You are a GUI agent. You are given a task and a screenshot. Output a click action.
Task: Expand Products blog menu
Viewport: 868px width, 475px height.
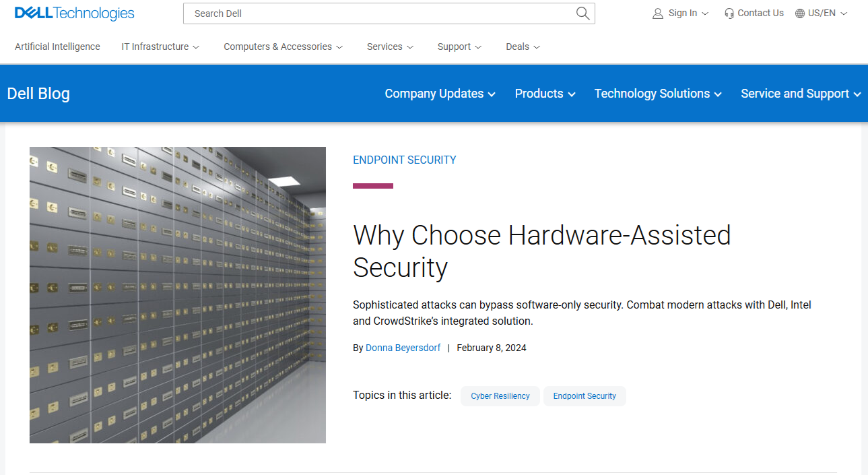pos(545,94)
